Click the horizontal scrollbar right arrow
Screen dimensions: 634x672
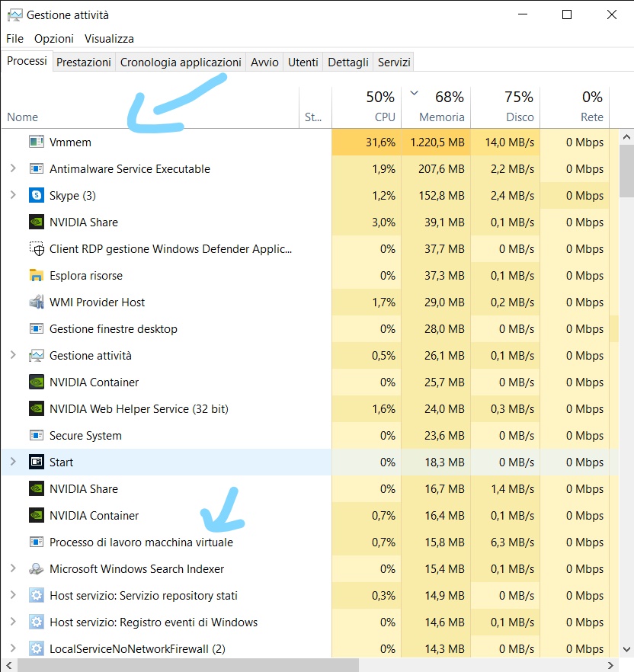pyautogui.click(x=611, y=665)
